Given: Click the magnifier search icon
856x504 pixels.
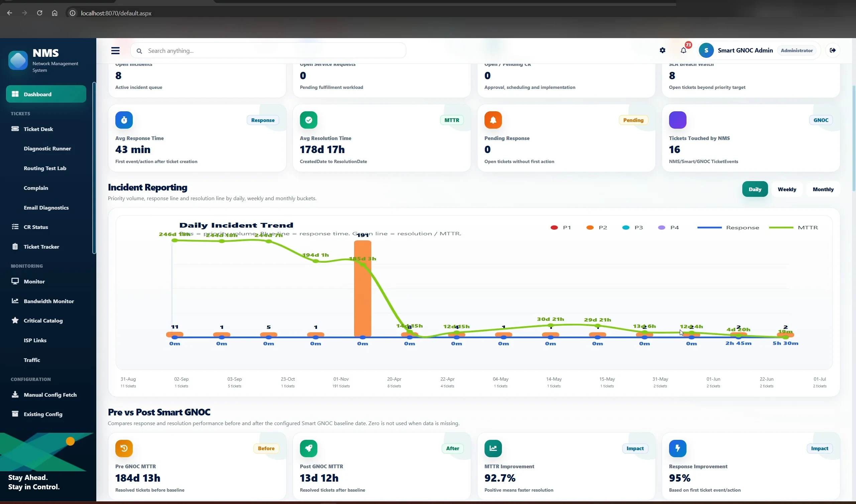Looking at the screenshot, I should 139,51.
